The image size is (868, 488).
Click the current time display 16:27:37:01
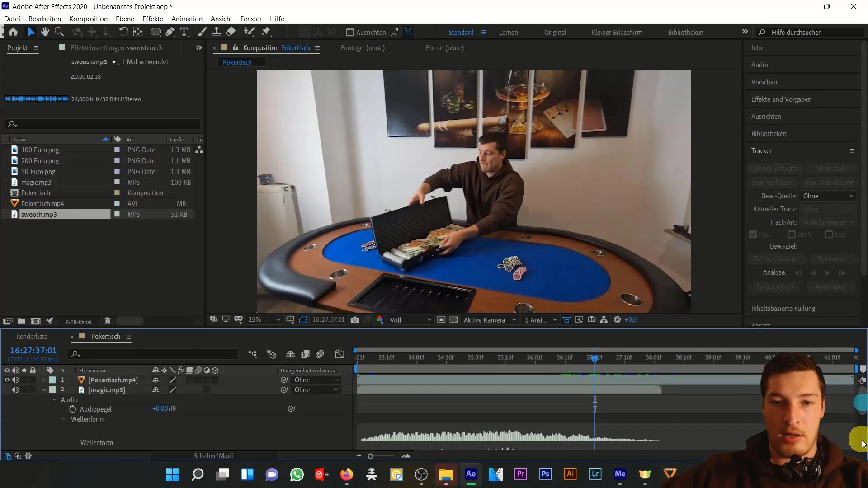(33, 350)
